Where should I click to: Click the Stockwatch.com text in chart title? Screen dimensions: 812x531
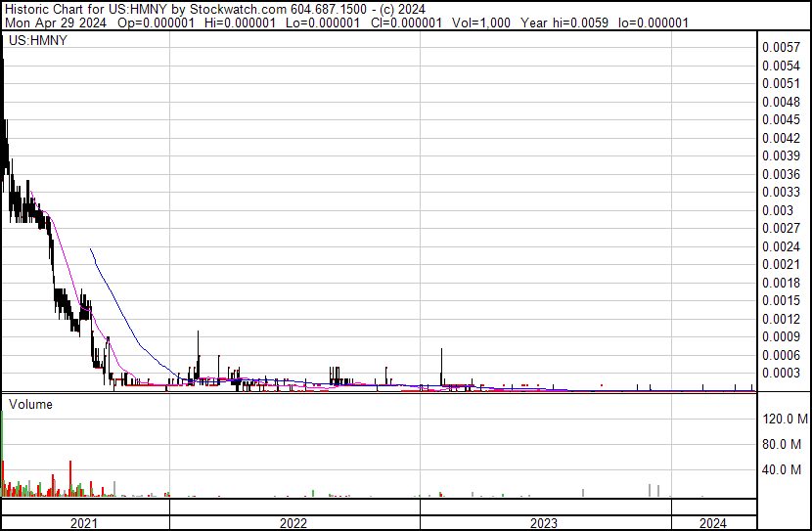(215, 8)
